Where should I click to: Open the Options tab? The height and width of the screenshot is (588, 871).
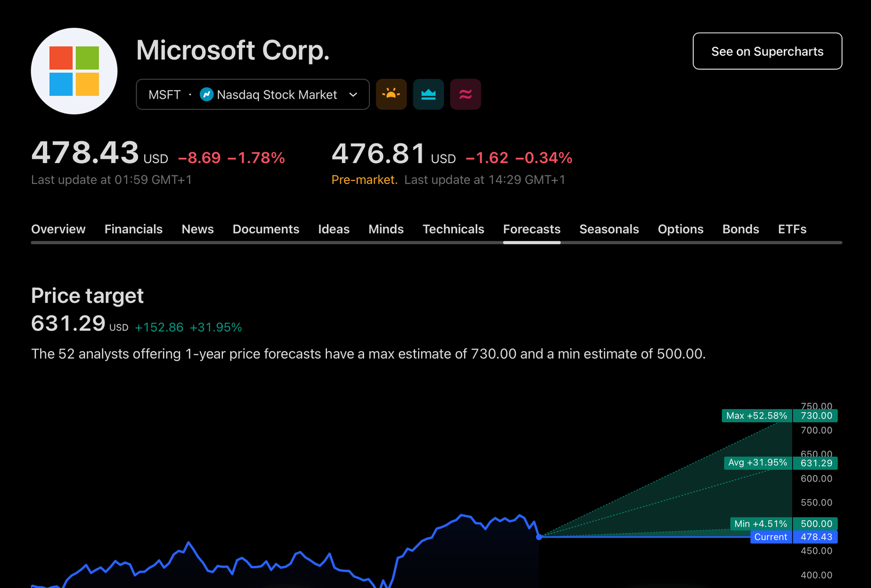click(681, 229)
